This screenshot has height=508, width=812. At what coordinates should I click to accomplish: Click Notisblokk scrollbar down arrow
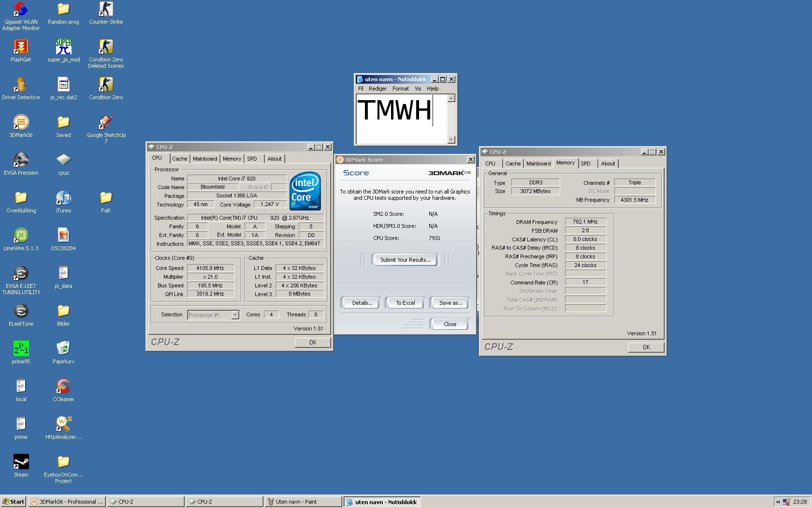point(451,140)
